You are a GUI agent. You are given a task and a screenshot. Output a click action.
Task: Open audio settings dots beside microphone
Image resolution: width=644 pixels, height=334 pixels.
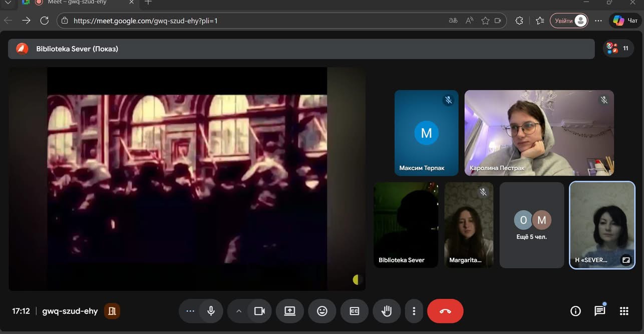pyautogui.click(x=190, y=311)
